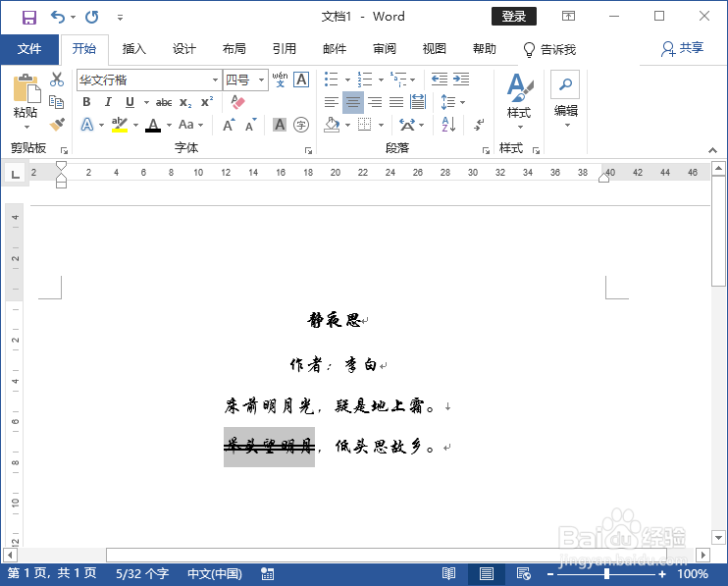Open the font name dropdown 华文行楷
This screenshot has width=728, height=586.
pos(215,80)
